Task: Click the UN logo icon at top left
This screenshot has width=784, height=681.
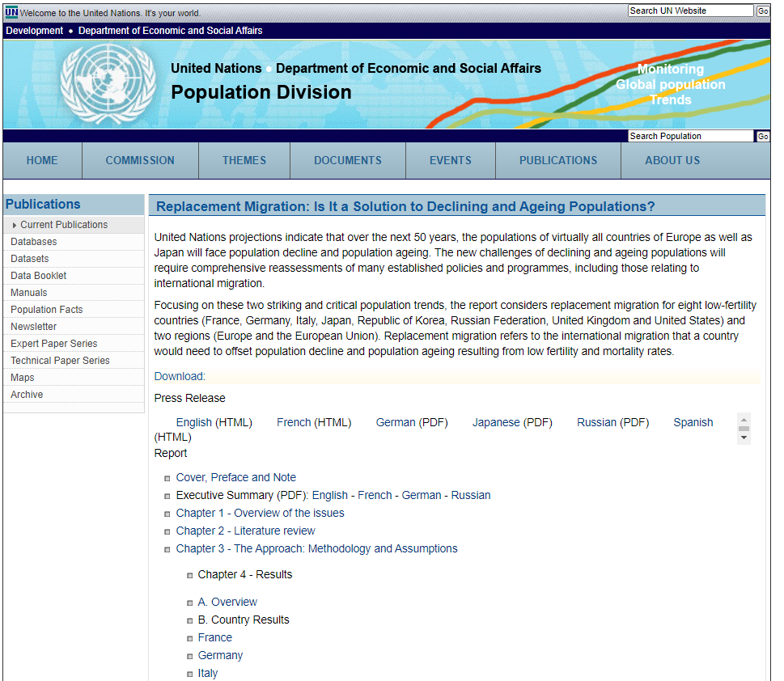Action: (x=11, y=12)
